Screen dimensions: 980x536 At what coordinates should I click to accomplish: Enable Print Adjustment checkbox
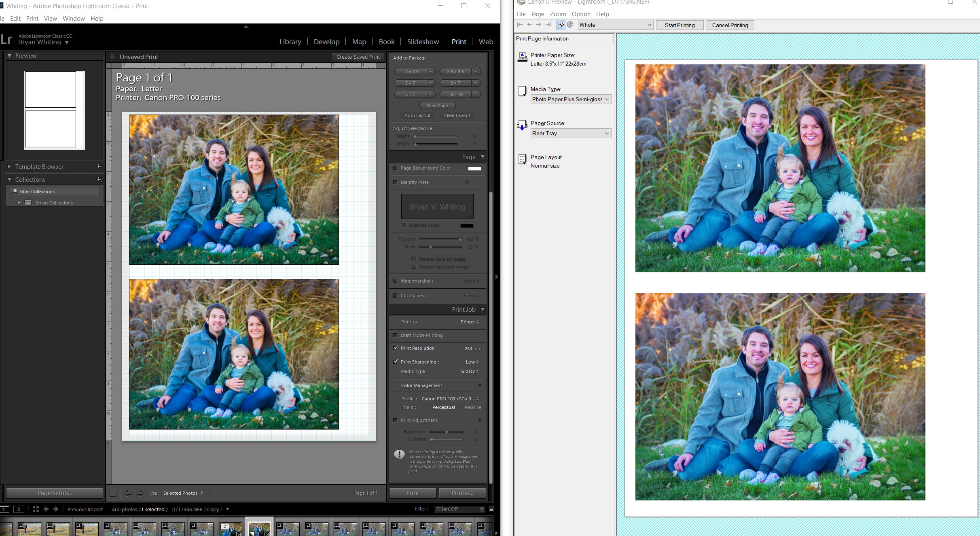pyautogui.click(x=395, y=420)
